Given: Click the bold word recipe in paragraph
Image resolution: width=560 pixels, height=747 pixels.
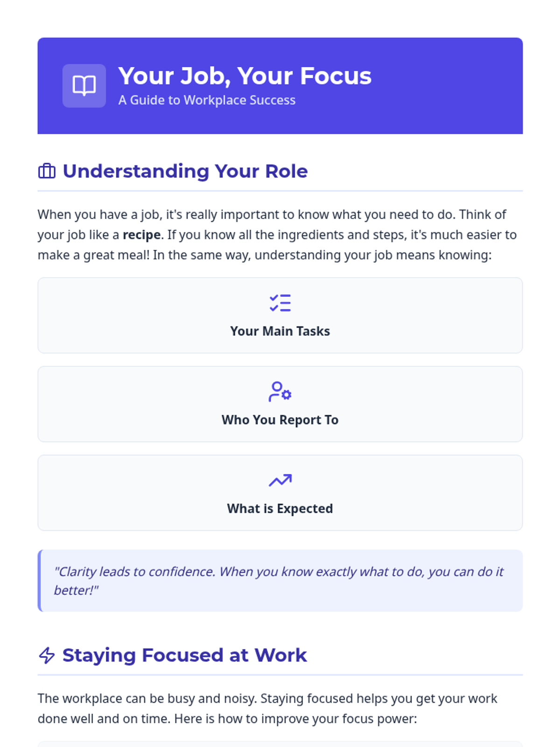Looking at the screenshot, I should (141, 235).
